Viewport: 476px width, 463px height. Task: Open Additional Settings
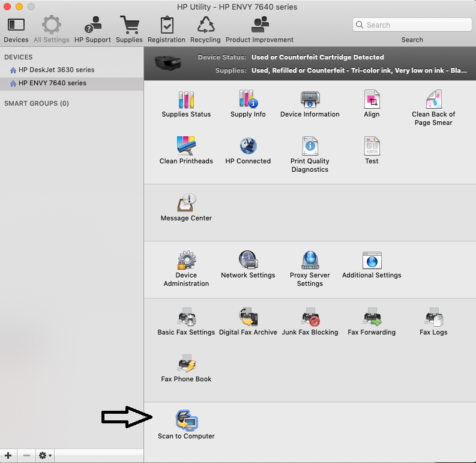(x=372, y=265)
